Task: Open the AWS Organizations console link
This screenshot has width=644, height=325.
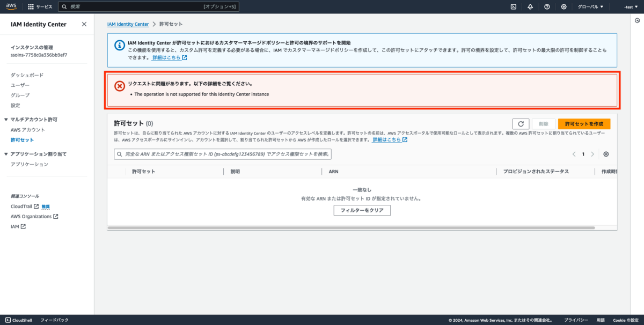Action: [34, 216]
